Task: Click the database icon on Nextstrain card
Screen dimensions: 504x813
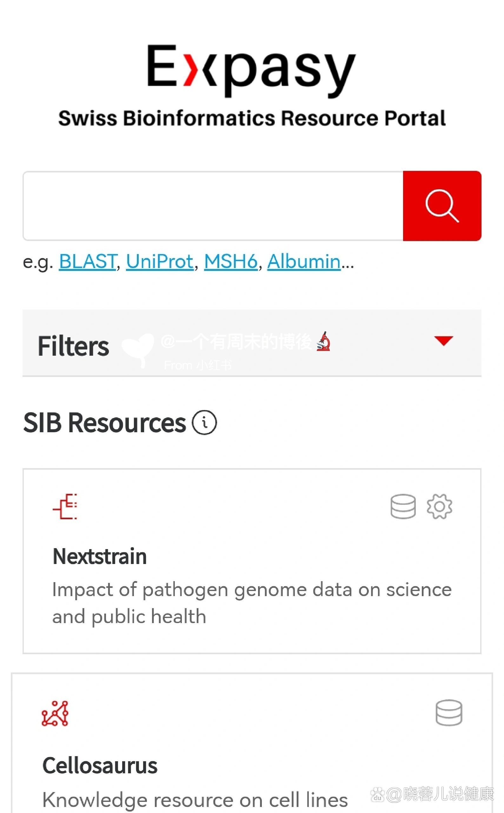Action: [403, 506]
